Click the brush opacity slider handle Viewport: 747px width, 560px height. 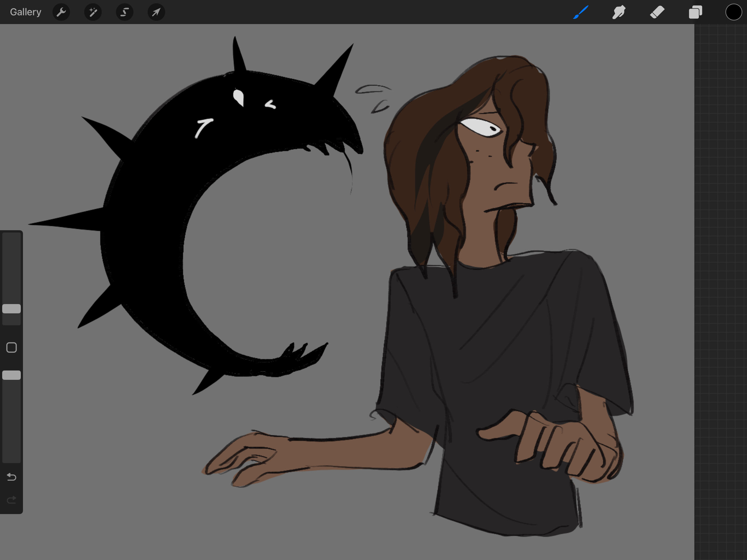coord(11,375)
